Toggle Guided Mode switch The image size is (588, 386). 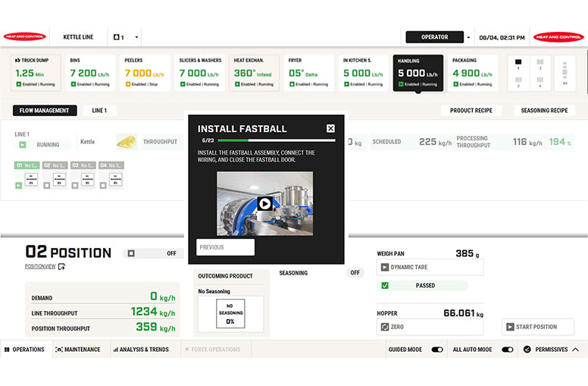[437, 350]
